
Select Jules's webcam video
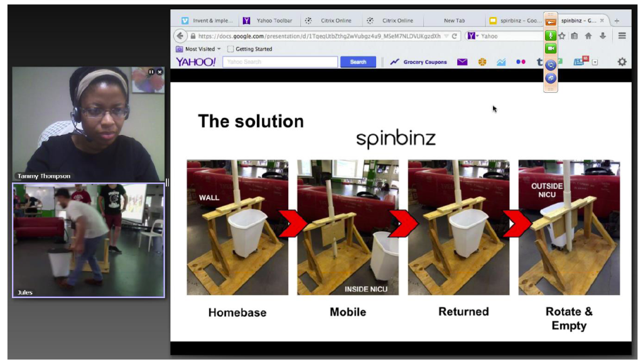[x=89, y=240]
